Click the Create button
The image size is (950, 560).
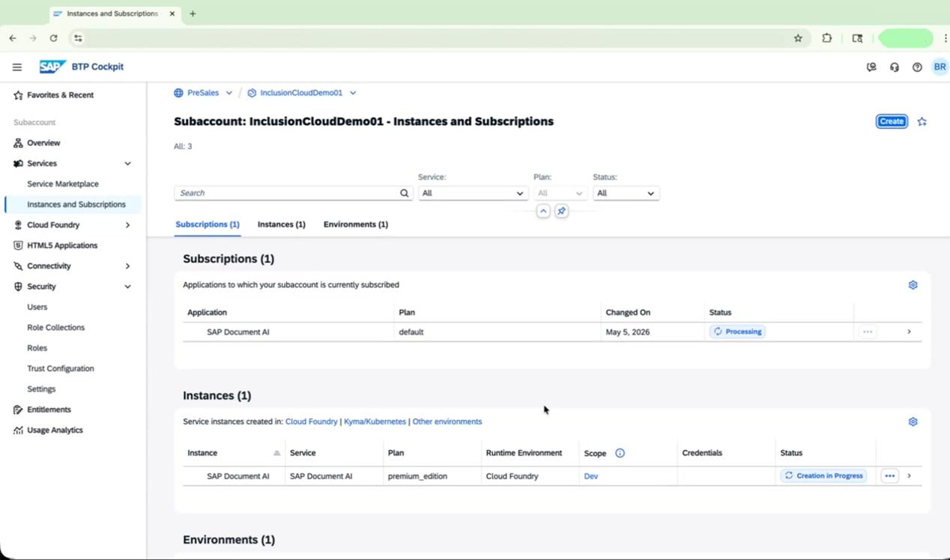(x=892, y=121)
